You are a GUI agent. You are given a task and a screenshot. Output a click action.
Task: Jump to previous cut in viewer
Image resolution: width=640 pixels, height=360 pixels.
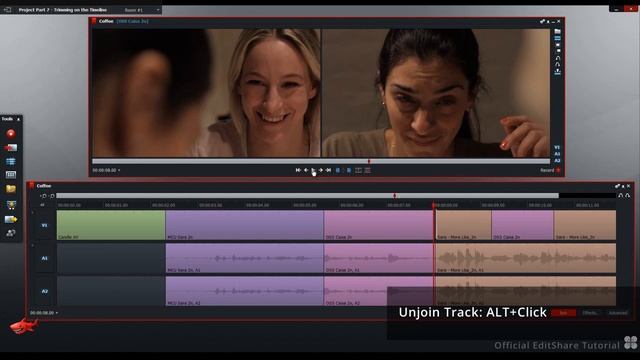click(298, 170)
